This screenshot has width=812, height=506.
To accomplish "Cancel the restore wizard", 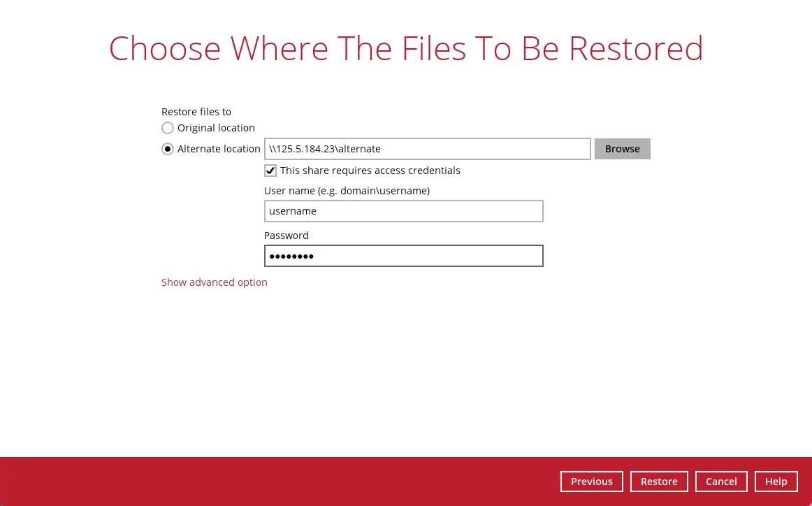I will click(721, 482).
